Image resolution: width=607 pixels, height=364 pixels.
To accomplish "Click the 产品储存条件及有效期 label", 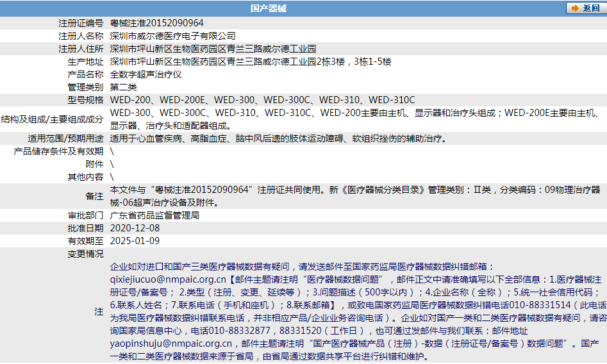I will pos(58,151).
